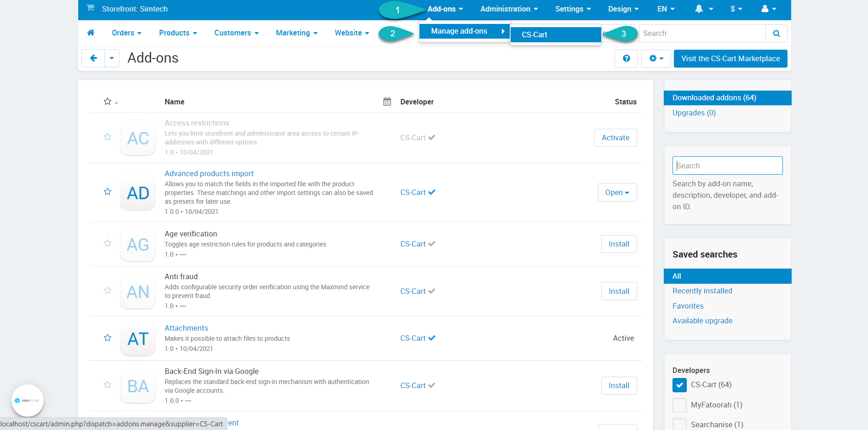
Task: Install the Age verification add-on
Action: [x=619, y=244]
